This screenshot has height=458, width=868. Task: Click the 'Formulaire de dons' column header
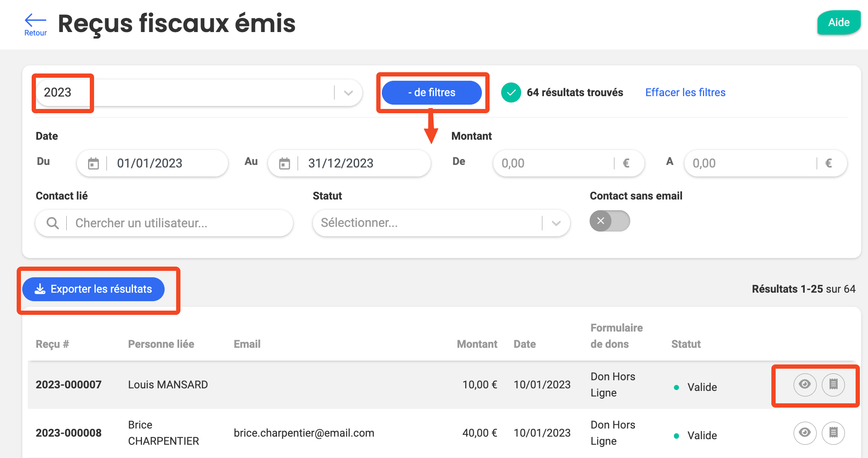(x=617, y=336)
